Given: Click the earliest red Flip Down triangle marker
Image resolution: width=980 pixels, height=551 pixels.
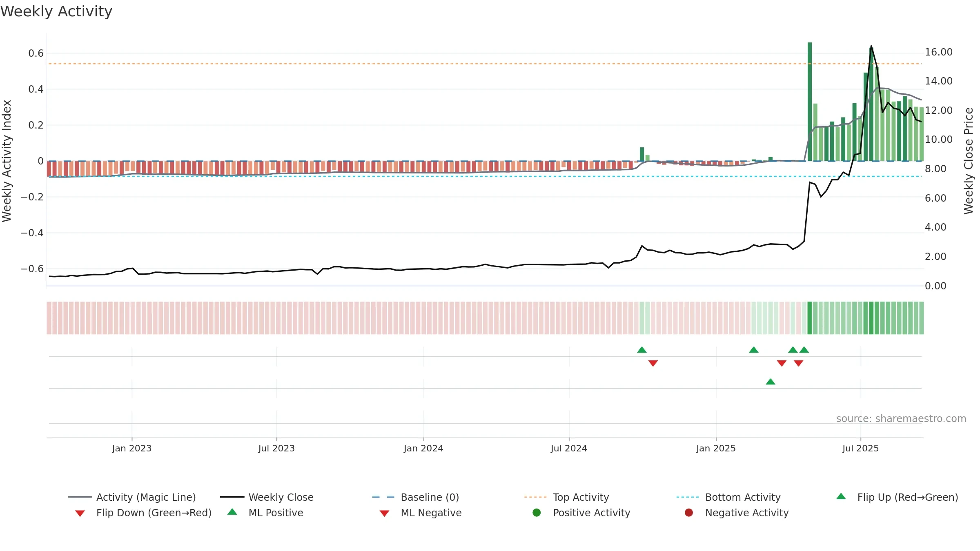Looking at the screenshot, I should (653, 363).
